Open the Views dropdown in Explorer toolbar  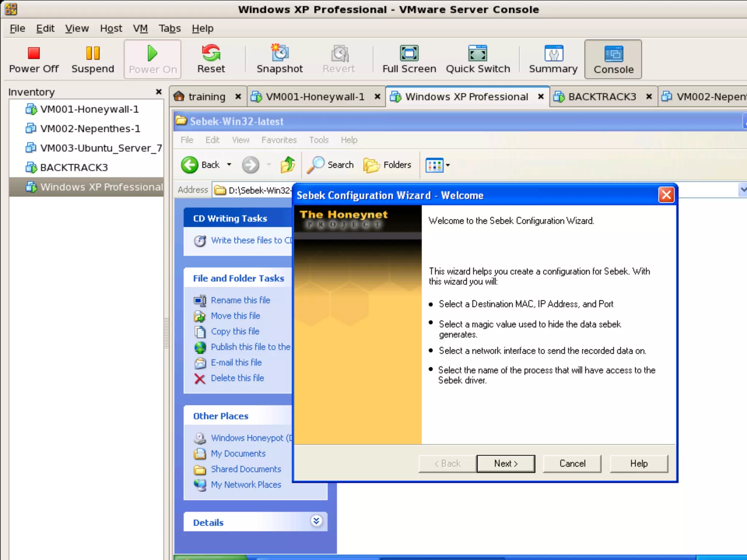(x=448, y=165)
